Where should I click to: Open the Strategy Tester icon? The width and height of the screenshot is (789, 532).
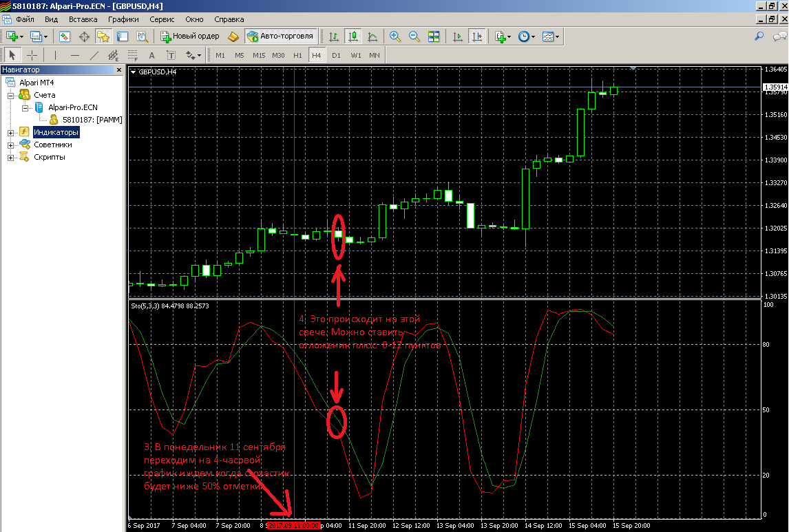click(x=143, y=36)
